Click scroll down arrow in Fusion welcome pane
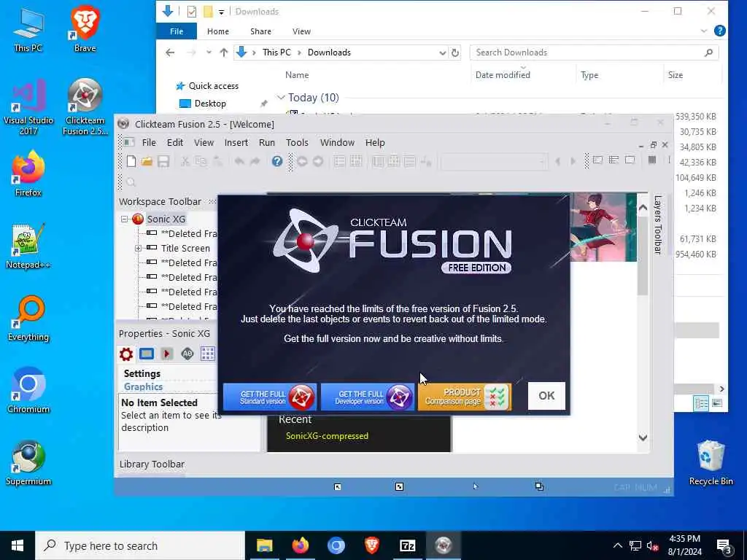 click(x=643, y=437)
